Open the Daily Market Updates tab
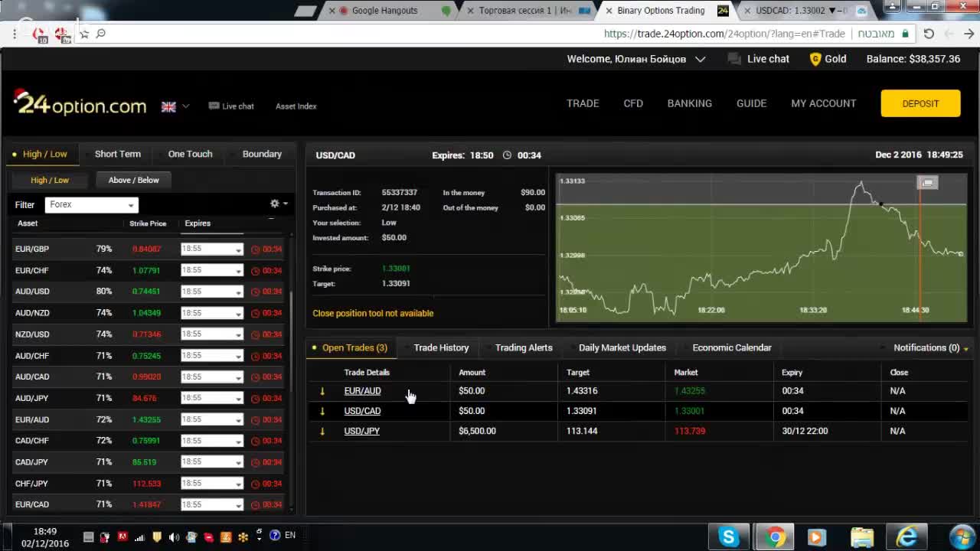Viewport: 980px width, 551px height. (x=622, y=347)
